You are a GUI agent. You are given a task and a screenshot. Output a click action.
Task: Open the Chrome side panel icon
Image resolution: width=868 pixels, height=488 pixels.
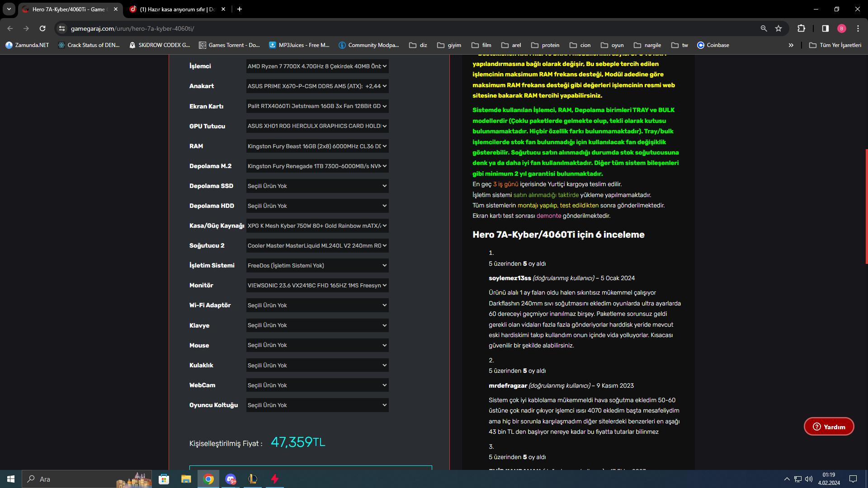(x=825, y=28)
